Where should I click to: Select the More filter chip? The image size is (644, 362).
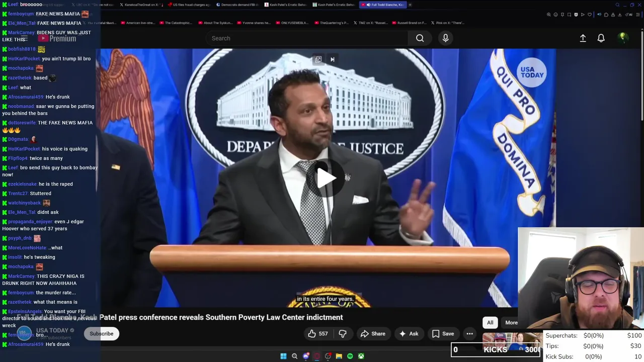coord(511,323)
